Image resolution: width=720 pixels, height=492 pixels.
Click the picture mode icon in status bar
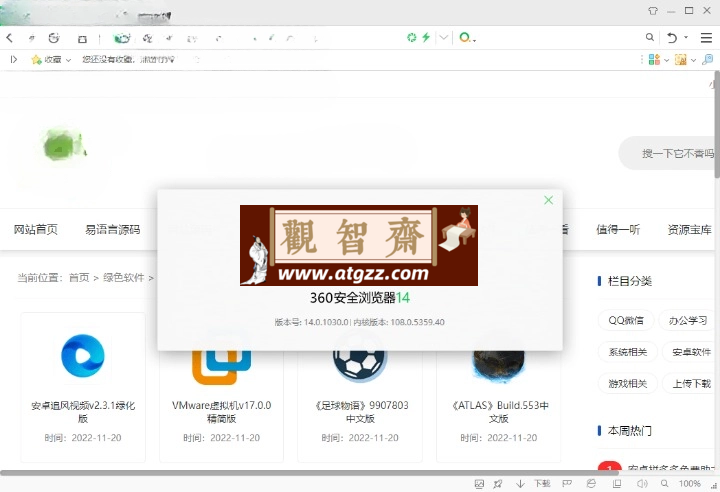click(x=479, y=484)
